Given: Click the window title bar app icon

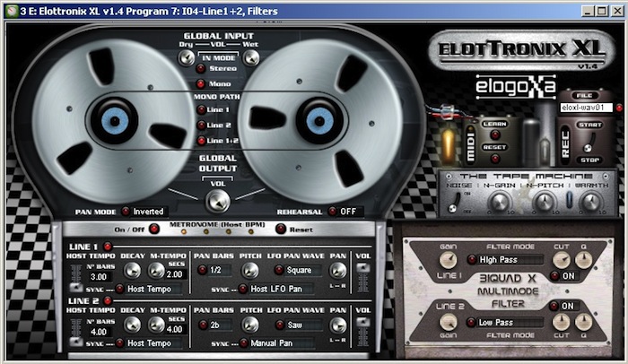Looking at the screenshot, I should pos(12,11).
